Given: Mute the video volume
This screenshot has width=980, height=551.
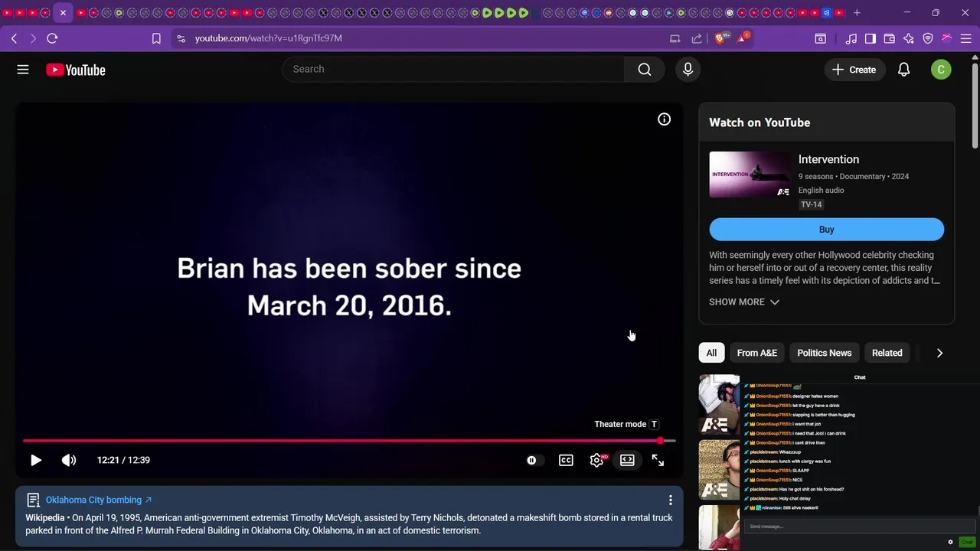Looking at the screenshot, I should (x=69, y=460).
